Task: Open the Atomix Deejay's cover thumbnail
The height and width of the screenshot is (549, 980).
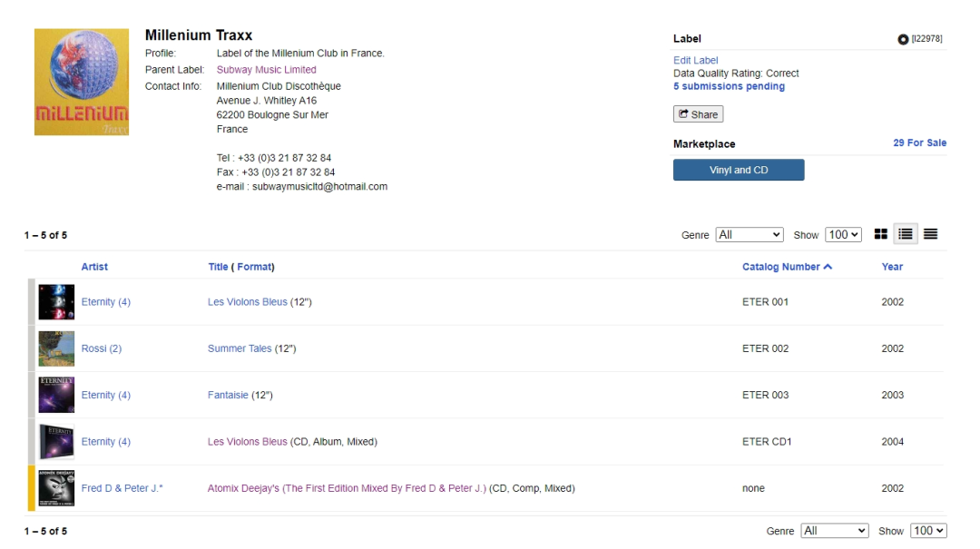Action: coord(56,488)
